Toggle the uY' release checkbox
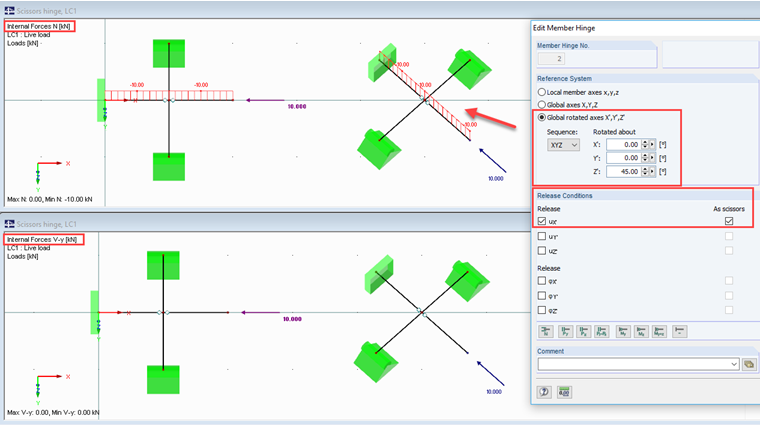This screenshot has height=427, width=760. (542, 237)
